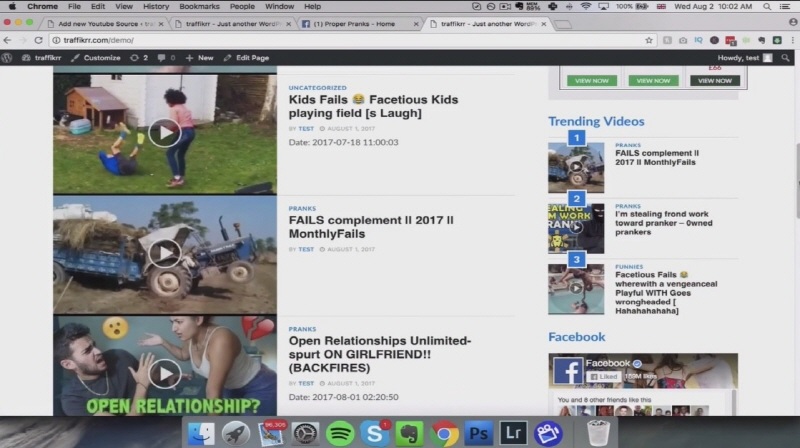The image size is (800, 448).
Task: Click FUNNIES category in trending list
Action: [x=629, y=266]
